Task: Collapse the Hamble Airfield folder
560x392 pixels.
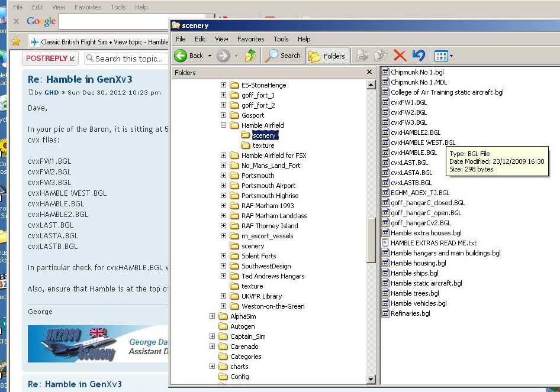Action: 223,125
